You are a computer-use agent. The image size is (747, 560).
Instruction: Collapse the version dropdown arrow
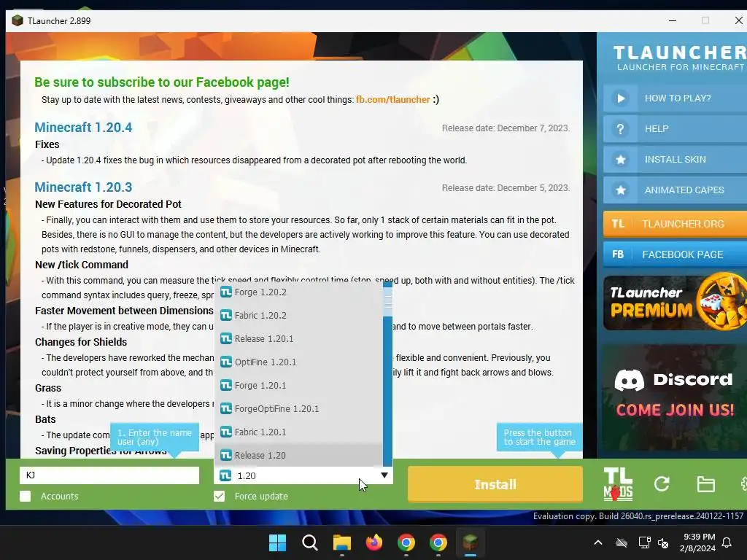[x=384, y=475]
